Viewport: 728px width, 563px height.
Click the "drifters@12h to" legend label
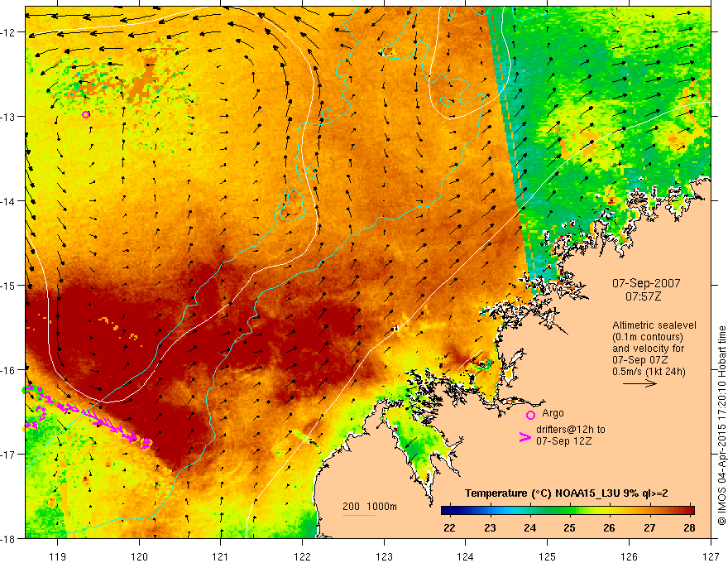pos(571,430)
